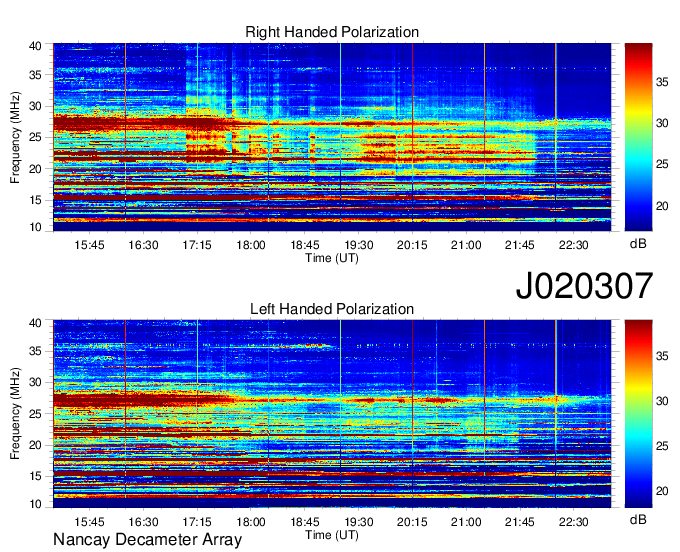Click the 30 MHz frequency tick of the Right Handed plot

tap(35, 106)
